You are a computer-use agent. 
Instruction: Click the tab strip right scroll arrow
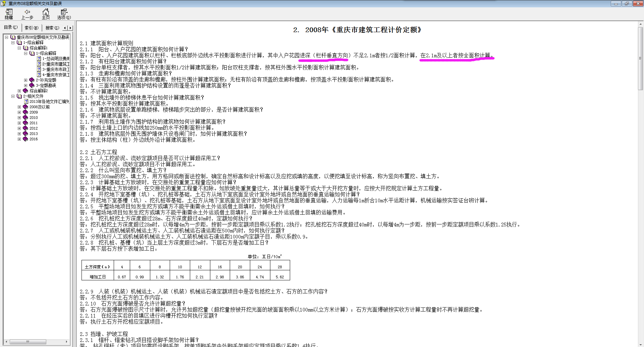point(70,28)
